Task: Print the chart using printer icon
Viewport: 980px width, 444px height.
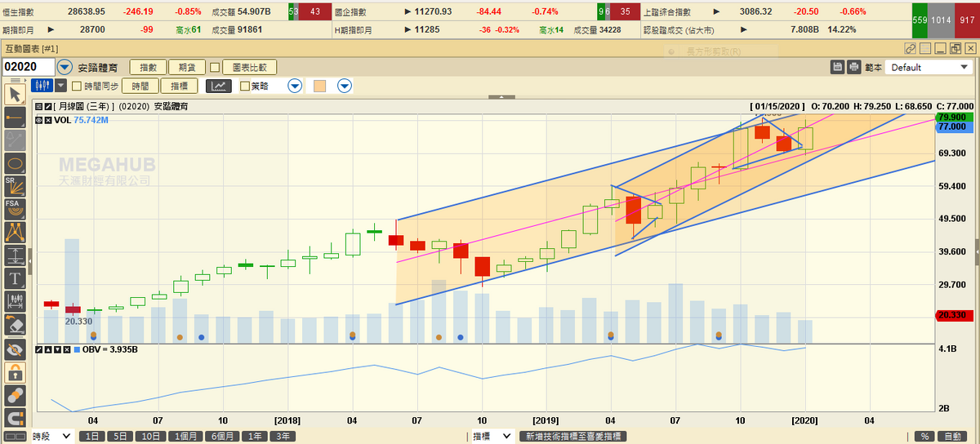Action: click(853, 67)
